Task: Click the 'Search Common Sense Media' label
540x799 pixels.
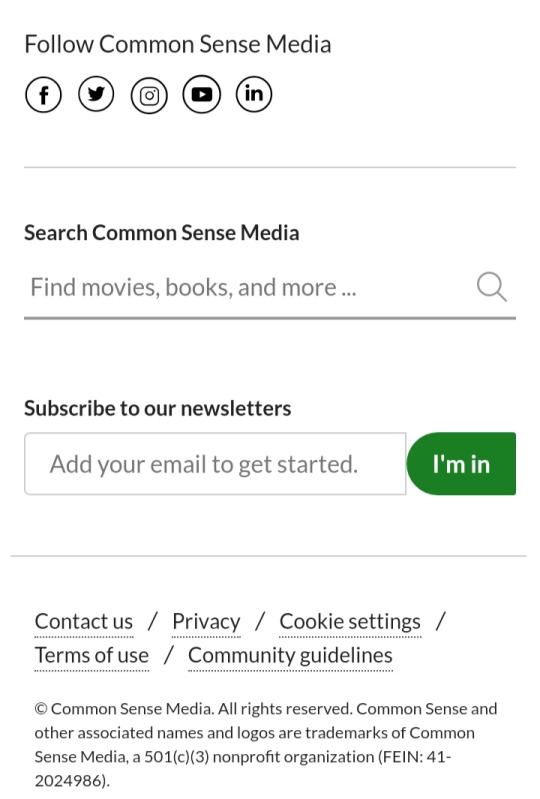Action: 161,233
